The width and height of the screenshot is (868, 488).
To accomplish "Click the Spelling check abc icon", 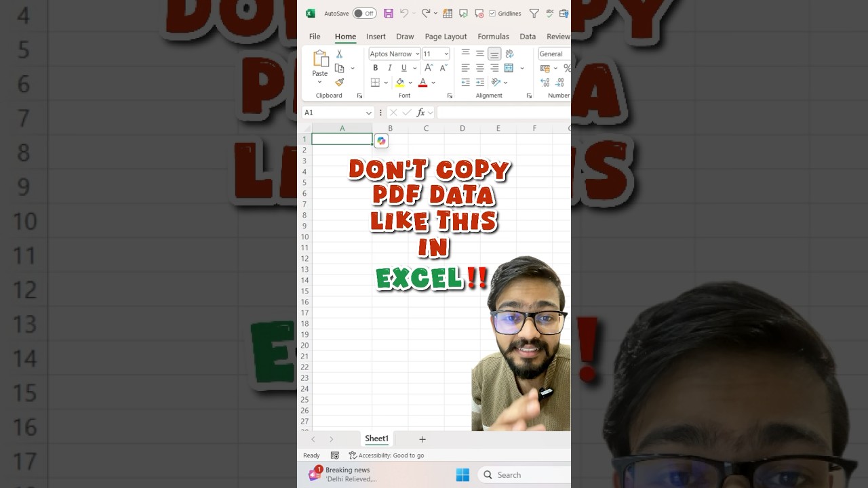I will (550, 14).
